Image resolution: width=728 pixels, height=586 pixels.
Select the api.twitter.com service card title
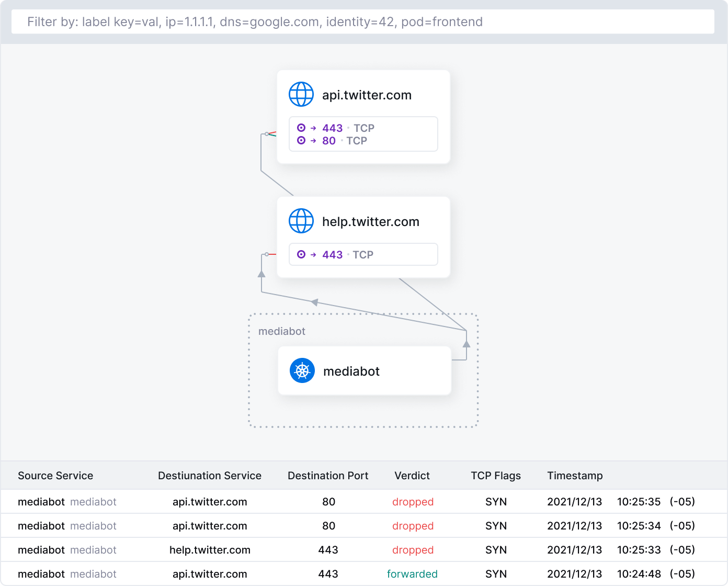367,95
